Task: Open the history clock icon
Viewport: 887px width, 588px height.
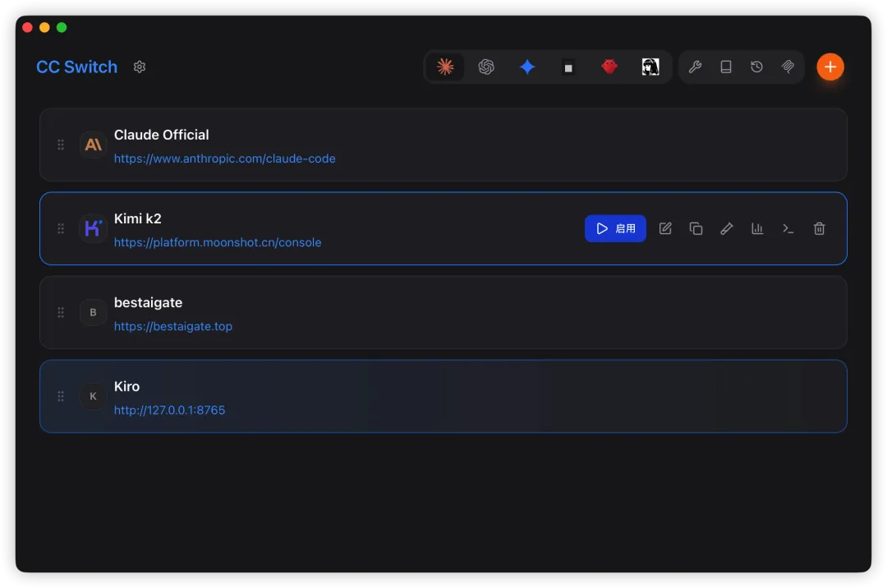Action: pyautogui.click(x=756, y=67)
